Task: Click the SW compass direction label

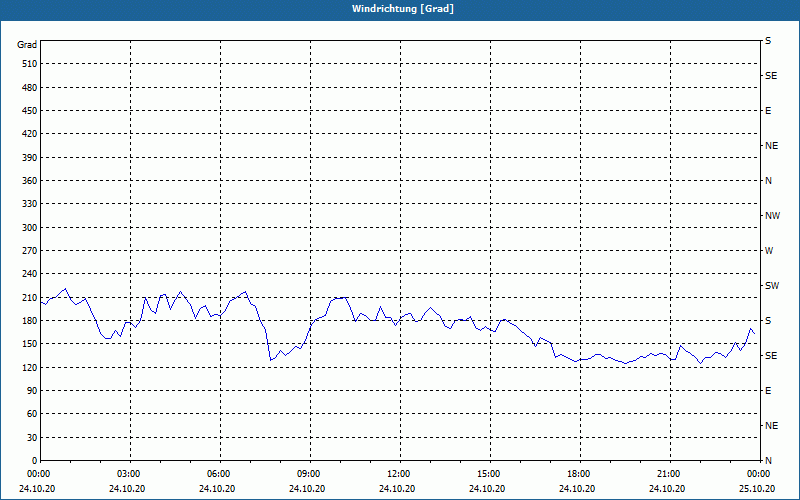Action: click(x=772, y=286)
